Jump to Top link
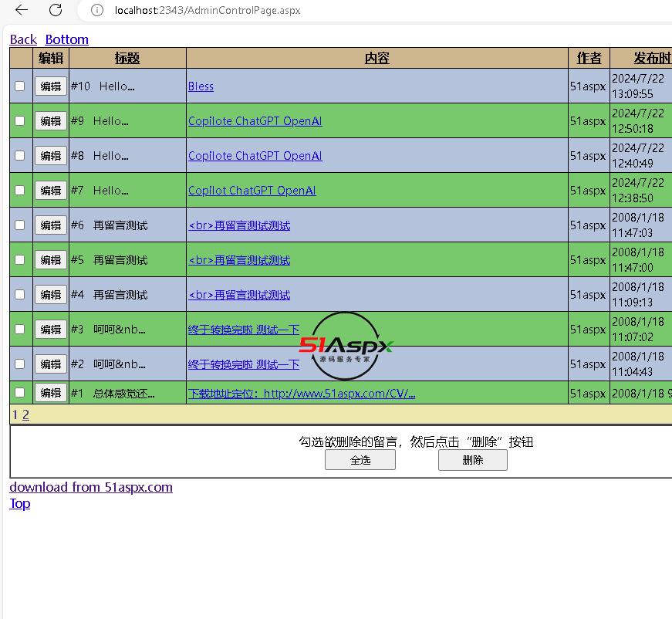Viewport: 672px width, 619px height. click(20, 503)
